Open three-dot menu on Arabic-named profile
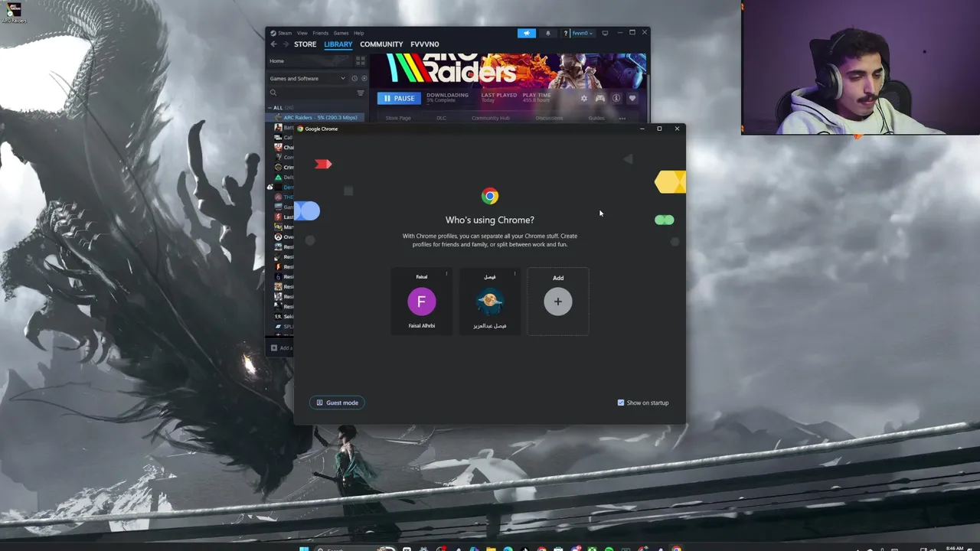The height and width of the screenshot is (551, 980). 514,274
